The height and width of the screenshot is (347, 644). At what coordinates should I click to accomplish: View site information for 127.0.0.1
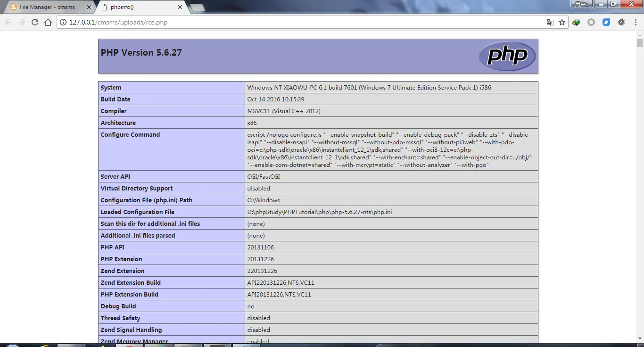click(63, 22)
